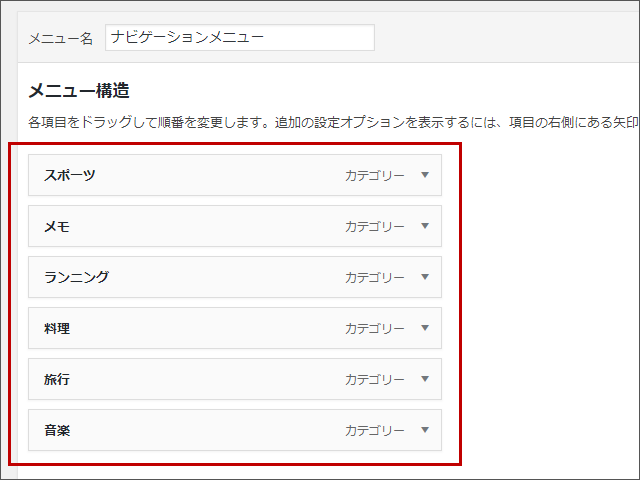
Task: Select the メモ menu item title
Action: (57, 226)
